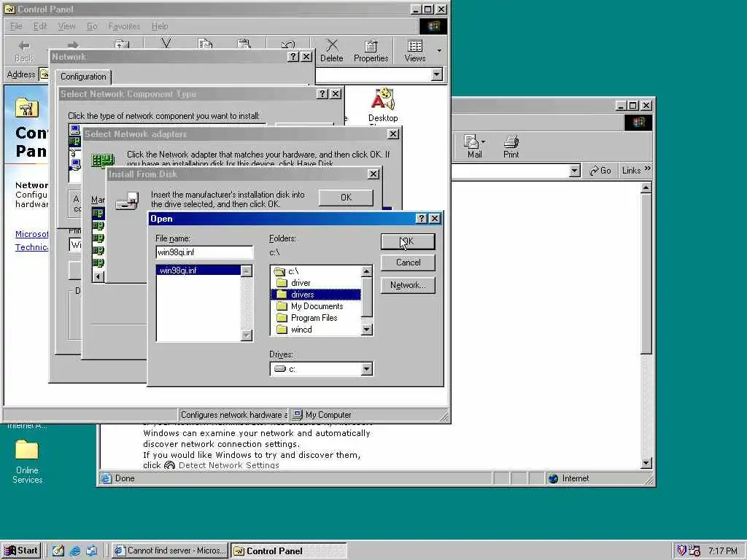747x560 pixels.
Task: Click the Configuration tab in Network dialog
Action: pos(83,77)
